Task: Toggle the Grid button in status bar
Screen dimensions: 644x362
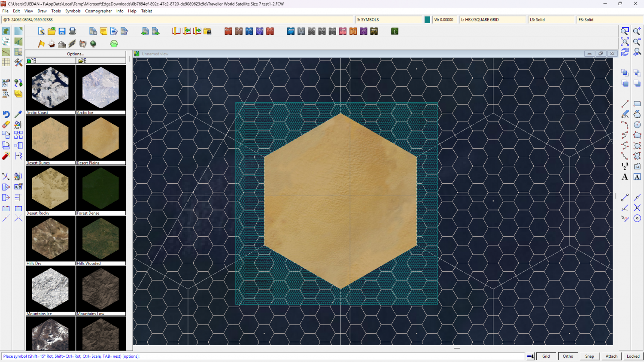Action: [546, 356]
